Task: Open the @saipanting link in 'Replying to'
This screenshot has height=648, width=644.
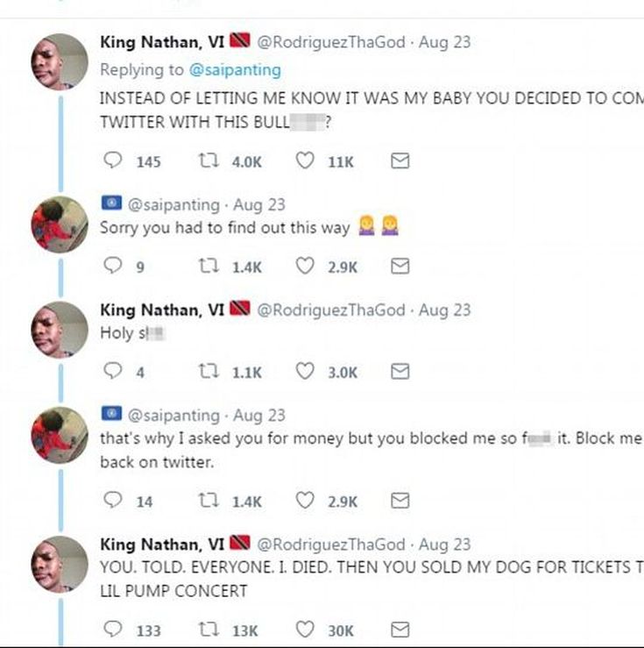Action: (235, 69)
